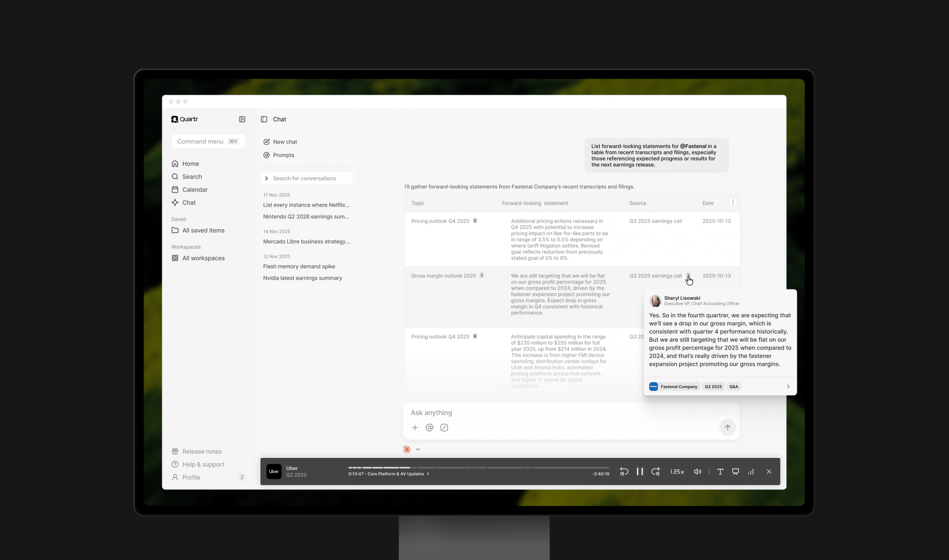Screen dimensions: 949x560
Task: Toggle the chat conversations panel
Action: (264, 119)
